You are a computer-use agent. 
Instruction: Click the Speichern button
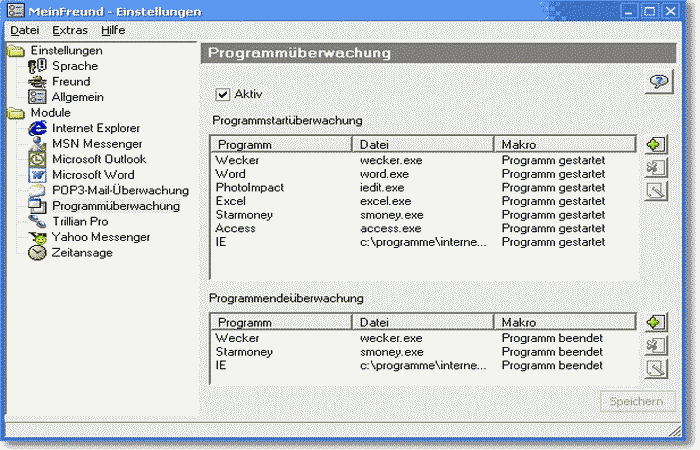click(635, 402)
